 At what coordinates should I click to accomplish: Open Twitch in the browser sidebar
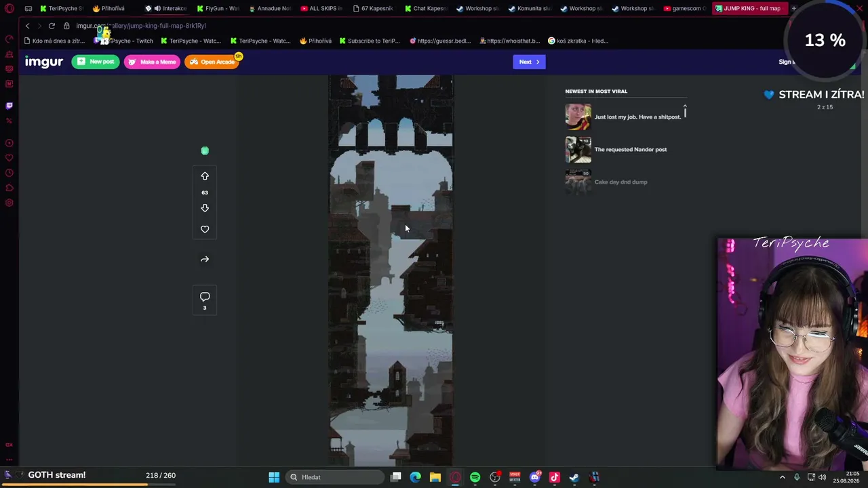coord(9,106)
